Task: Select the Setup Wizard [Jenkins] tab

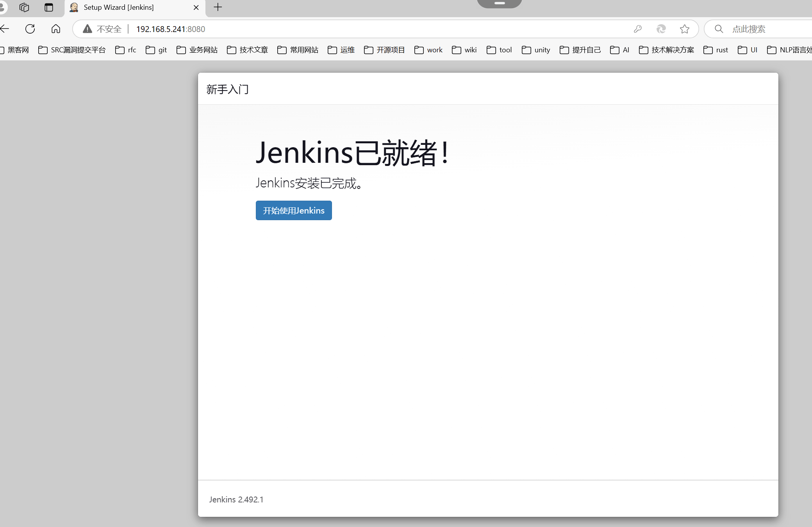Action: coord(135,7)
